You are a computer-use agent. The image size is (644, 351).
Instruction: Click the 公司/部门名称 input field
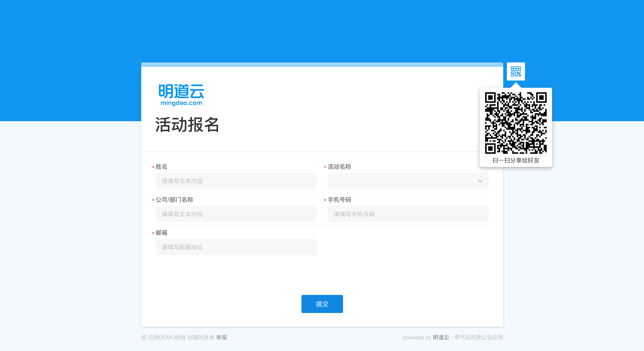pyautogui.click(x=236, y=214)
